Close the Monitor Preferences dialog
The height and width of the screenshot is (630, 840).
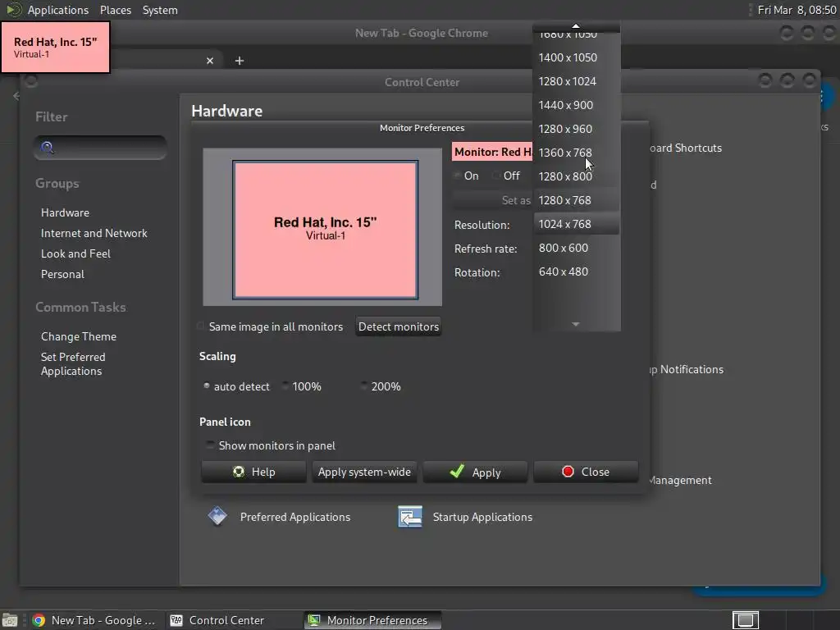(586, 472)
